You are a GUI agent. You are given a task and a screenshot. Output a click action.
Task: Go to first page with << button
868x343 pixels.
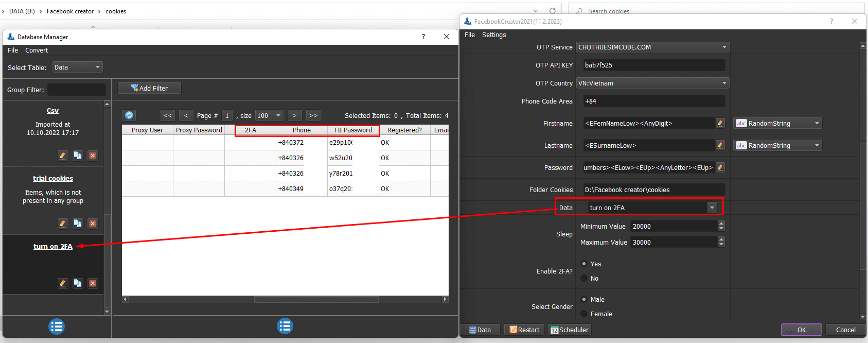coord(168,115)
